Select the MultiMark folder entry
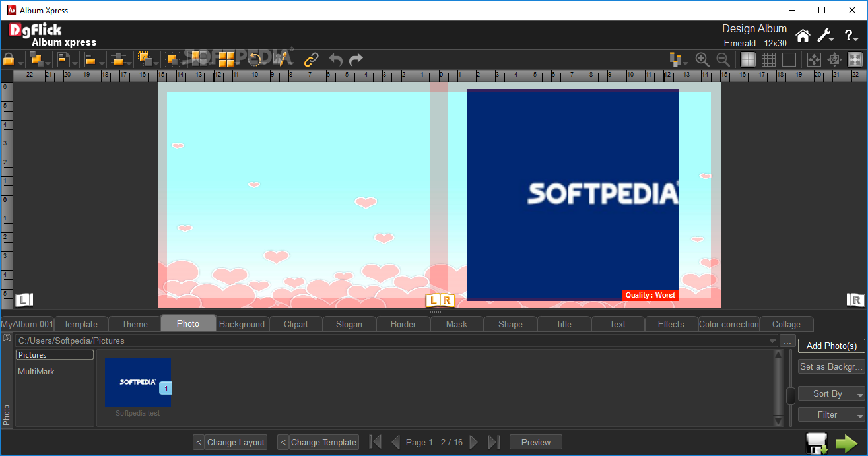The width and height of the screenshot is (868, 456). [36, 372]
